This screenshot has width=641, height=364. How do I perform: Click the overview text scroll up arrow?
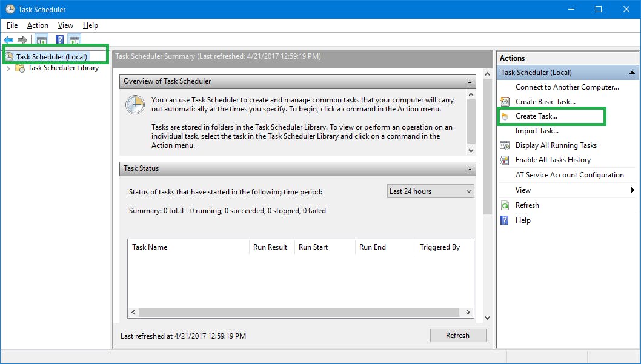[x=471, y=94]
